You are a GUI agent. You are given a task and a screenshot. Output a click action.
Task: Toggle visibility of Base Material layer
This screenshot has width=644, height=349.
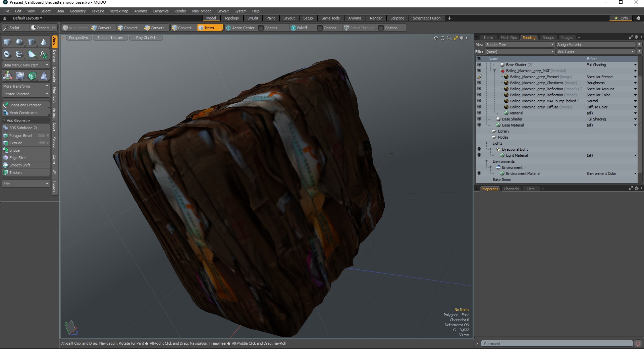(x=479, y=125)
